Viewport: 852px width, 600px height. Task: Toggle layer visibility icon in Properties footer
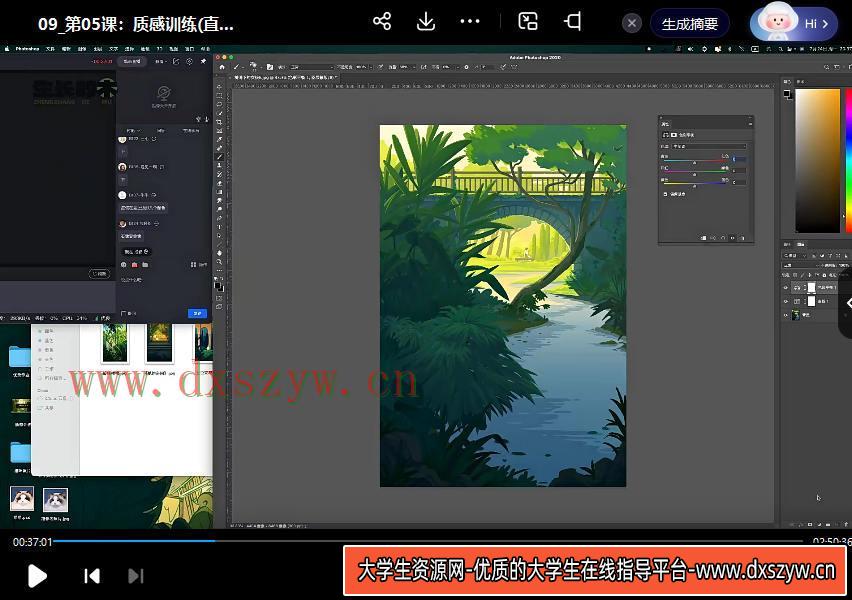click(733, 238)
